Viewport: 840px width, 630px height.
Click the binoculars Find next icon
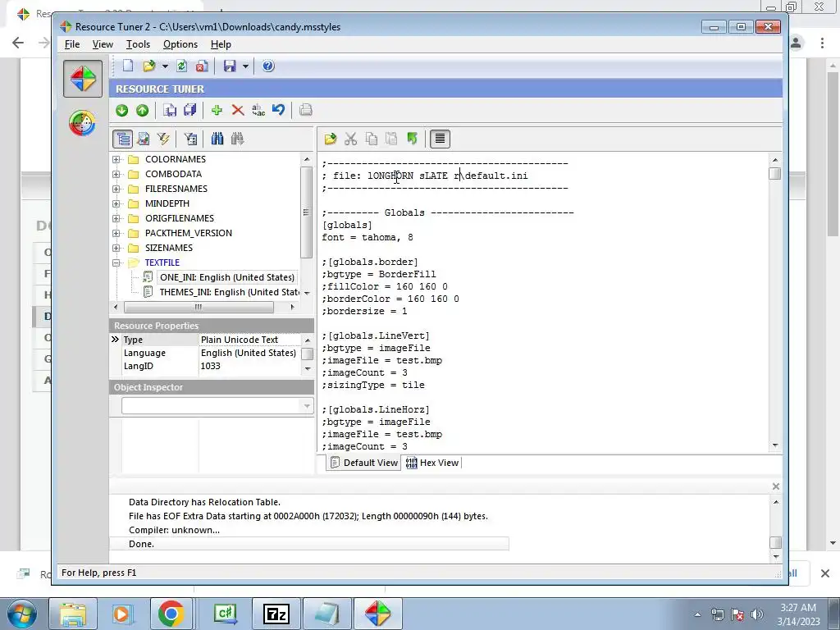237,139
